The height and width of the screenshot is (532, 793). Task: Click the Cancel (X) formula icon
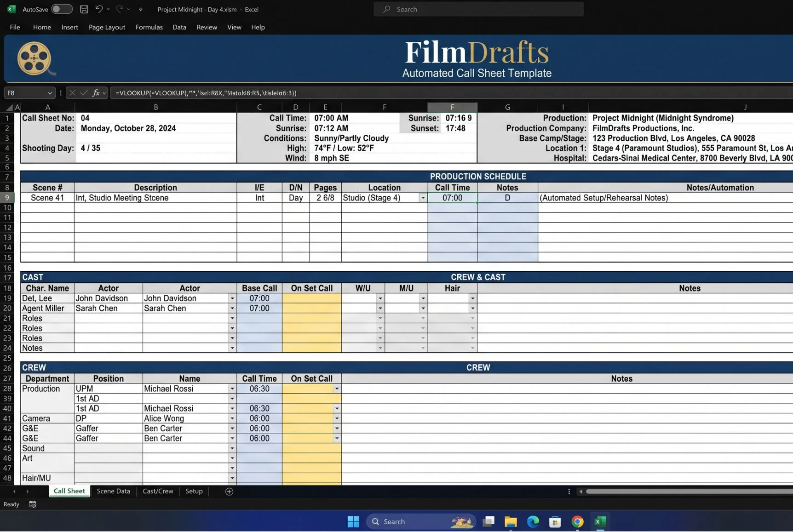72,93
